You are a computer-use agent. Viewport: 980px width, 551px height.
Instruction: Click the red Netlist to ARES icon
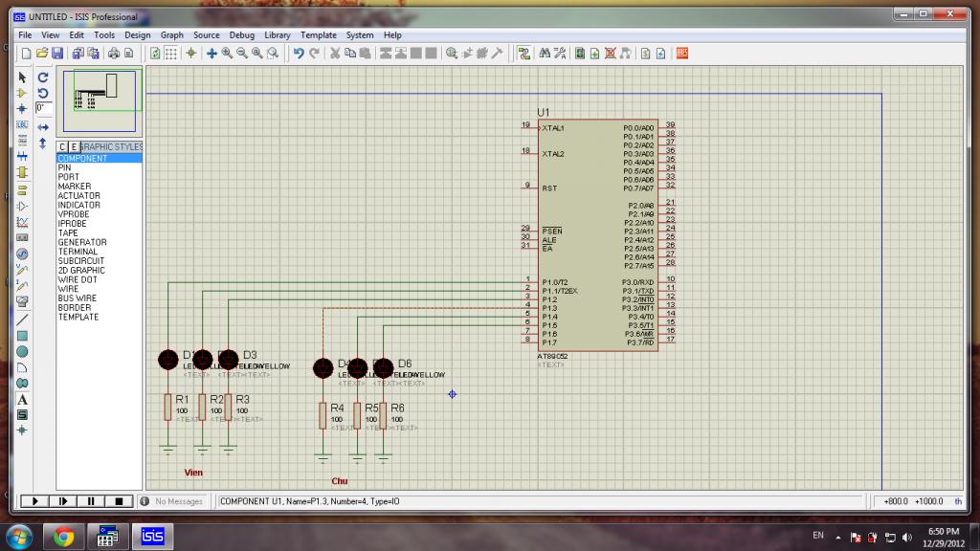pos(682,54)
